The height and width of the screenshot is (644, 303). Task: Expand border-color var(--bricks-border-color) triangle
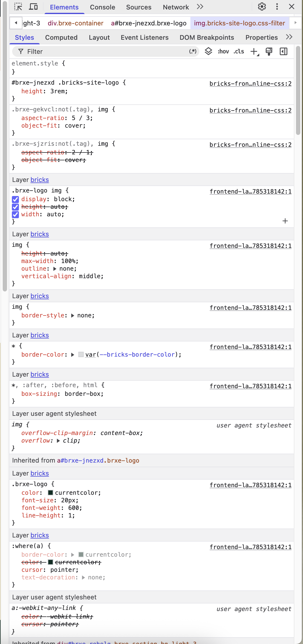pyautogui.click(x=73, y=355)
